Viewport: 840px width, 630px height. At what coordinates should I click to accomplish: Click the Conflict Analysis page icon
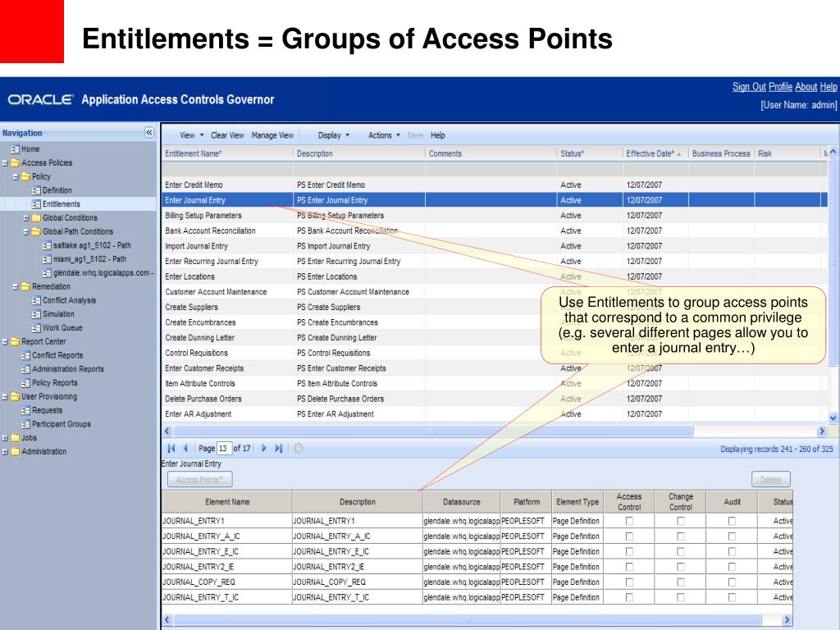point(36,300)
